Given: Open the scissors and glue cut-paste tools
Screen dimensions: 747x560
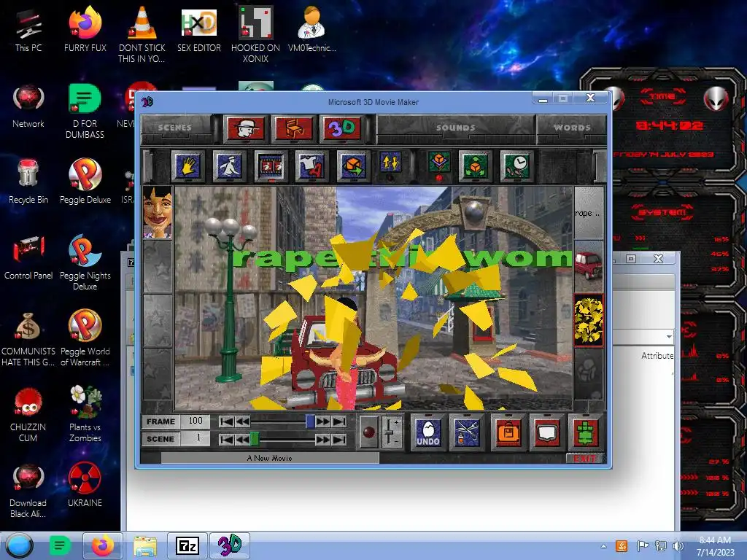Looking at the screenshot, I should coord(467,432).
